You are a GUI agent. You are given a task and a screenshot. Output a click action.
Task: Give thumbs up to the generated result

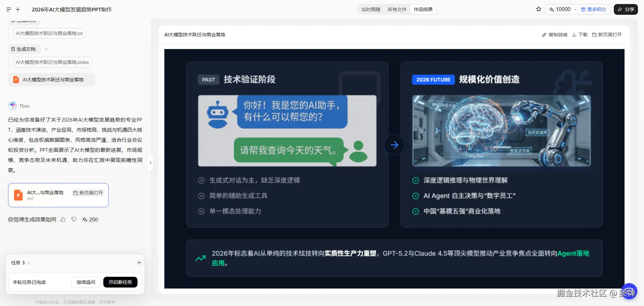(63, 219)
